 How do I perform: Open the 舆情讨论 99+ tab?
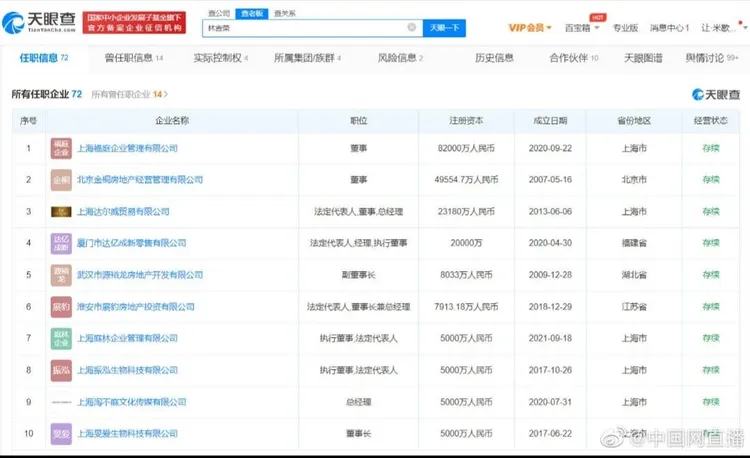coord(712,58)
